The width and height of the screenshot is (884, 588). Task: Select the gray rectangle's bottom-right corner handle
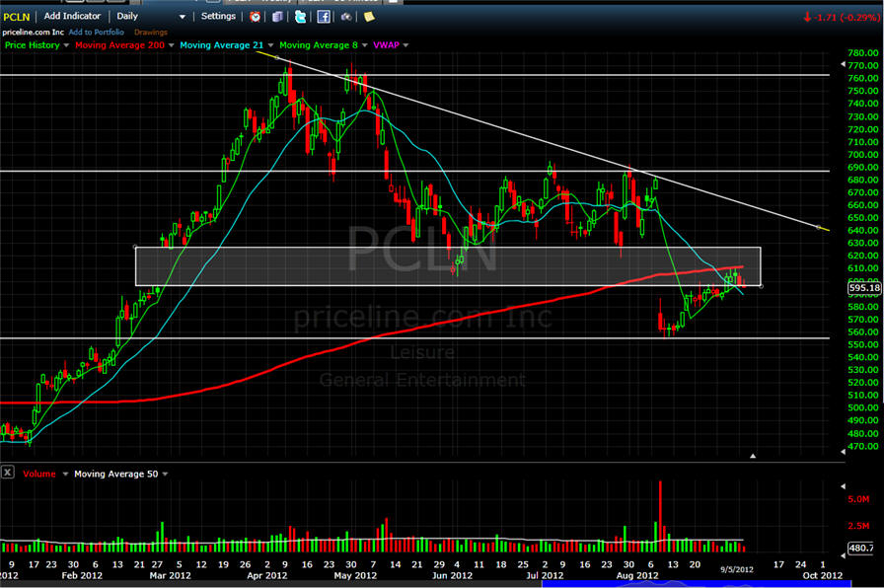pyautogui.click(x=761, y=286)
